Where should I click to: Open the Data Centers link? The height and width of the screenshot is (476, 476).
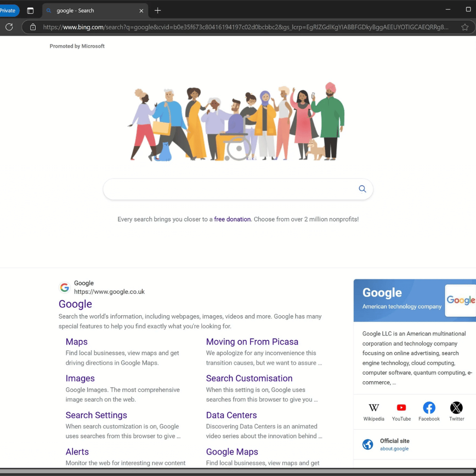231,415
